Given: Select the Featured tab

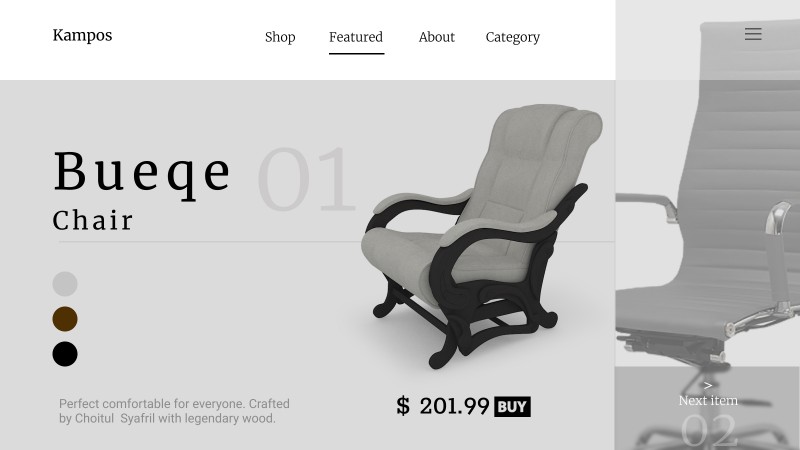Looking at the screenshot, I should click(356, 37).
